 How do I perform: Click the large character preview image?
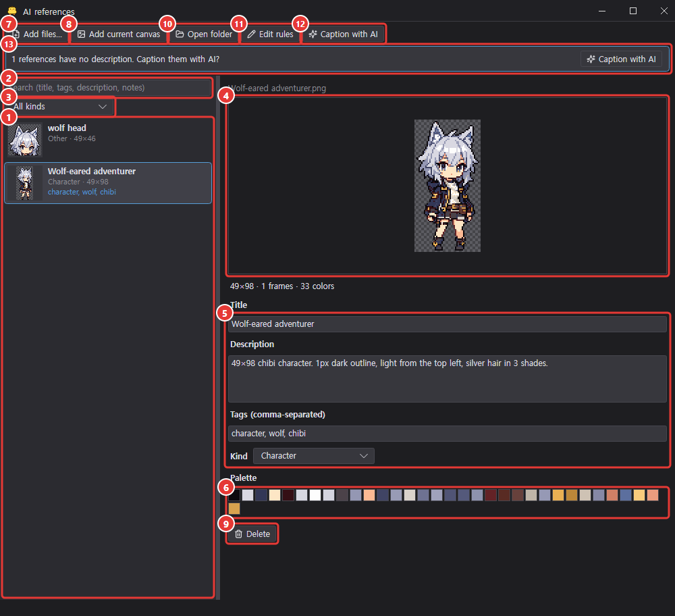pyautogui.click(x=448, y=186)
